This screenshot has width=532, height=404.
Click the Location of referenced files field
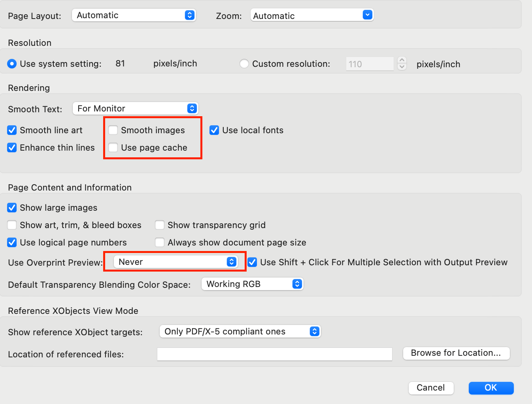pyautogui.click(x=274, y=354)
